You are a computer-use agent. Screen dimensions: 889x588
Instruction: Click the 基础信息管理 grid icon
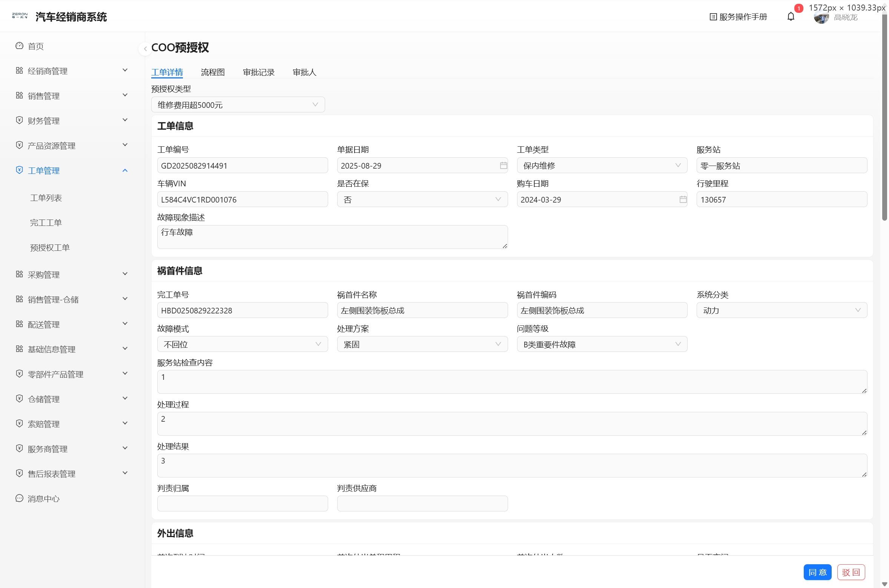(20, 349)
